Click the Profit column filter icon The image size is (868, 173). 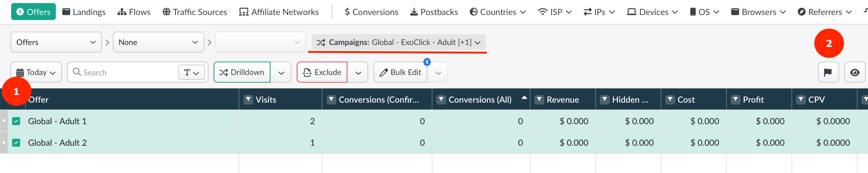pyautogui.click(x=736, y=100)
